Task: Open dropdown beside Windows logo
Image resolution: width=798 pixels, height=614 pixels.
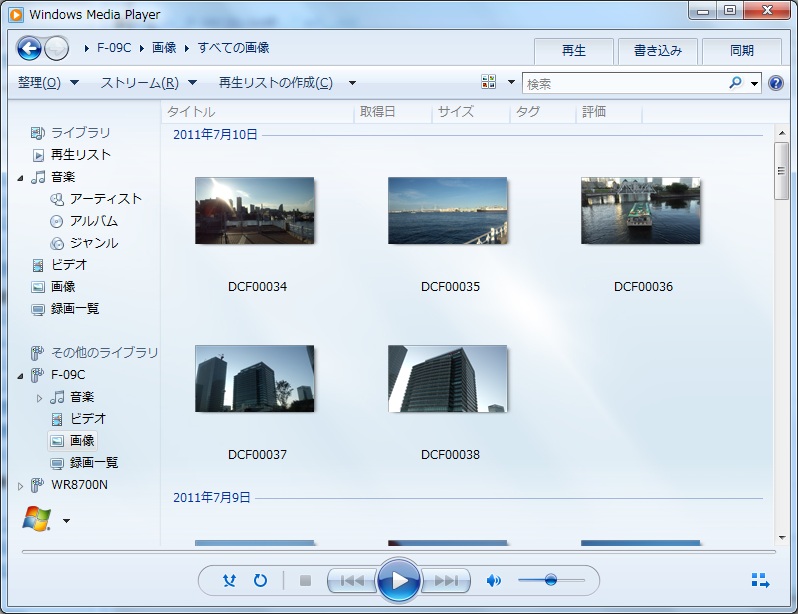Action: 66,521
